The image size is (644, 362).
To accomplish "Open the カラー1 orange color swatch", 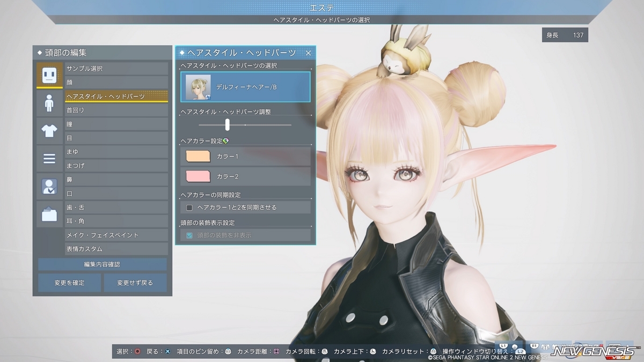I will [198, 157].
